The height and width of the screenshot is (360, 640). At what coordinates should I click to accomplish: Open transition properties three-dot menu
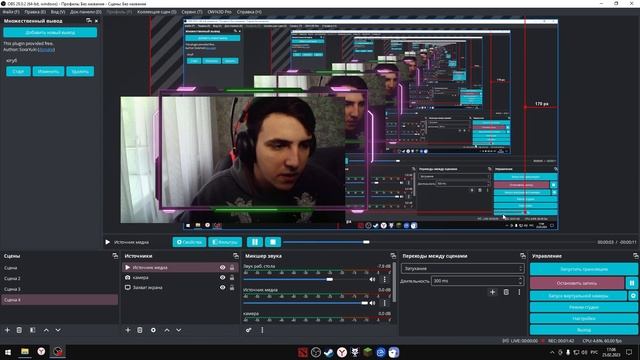[519, 292]
